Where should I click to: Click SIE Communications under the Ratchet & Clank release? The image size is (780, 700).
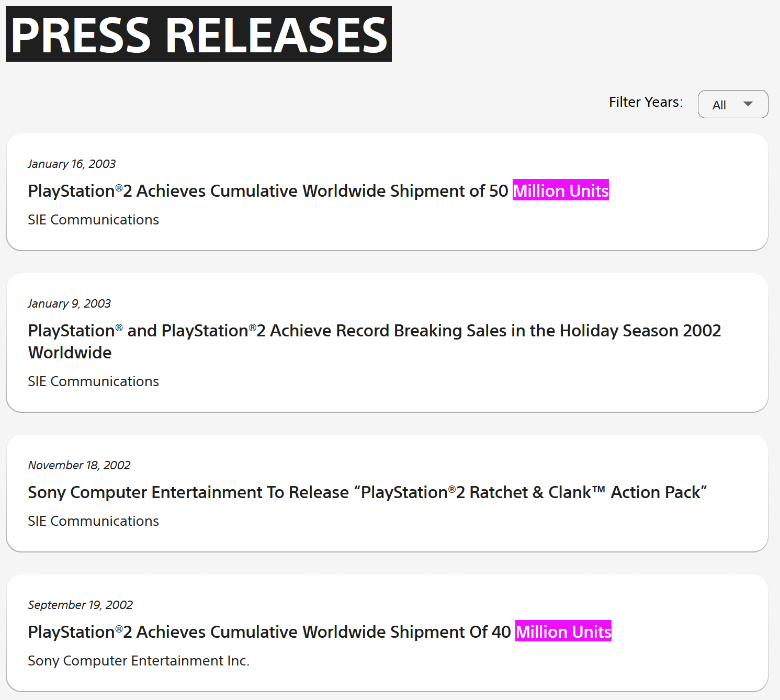pyautogui.click(x=93, y=521)
